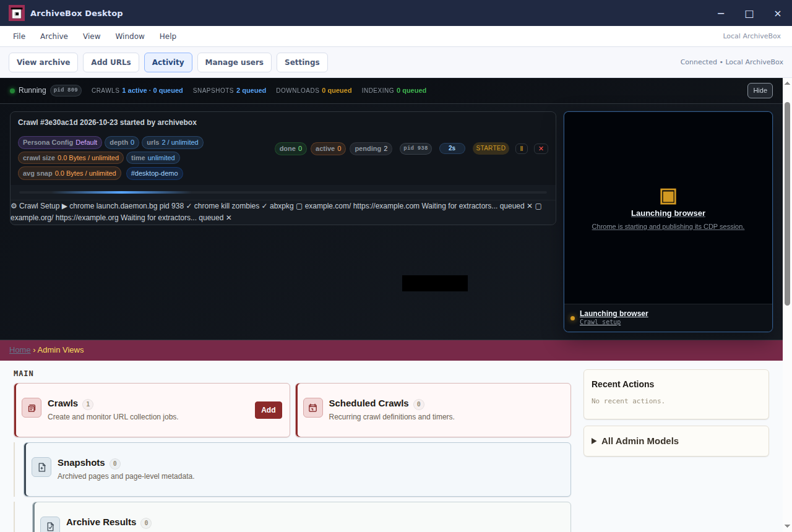This screenshot has width=792, height=532.
Task: Open the large Launching browser link
Action: pos(668,213)
